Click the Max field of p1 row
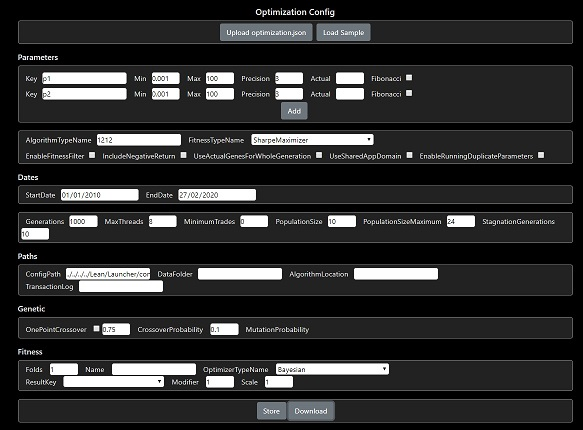Image resolution: width=583 pixels, height=430 pixels. (220, 78)
